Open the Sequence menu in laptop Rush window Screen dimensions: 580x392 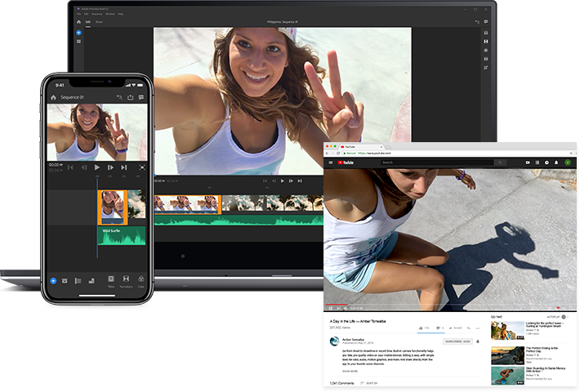[x=97, y=14]
